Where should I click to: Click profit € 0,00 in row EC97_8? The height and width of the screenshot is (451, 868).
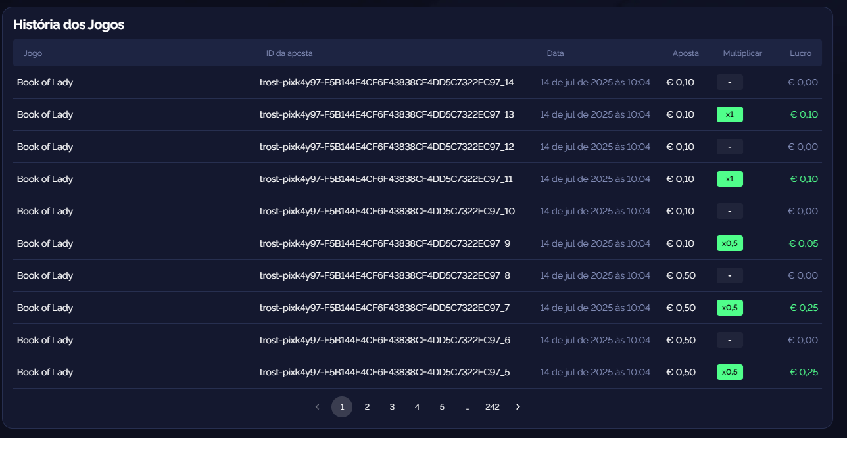(x=803, y=275)
